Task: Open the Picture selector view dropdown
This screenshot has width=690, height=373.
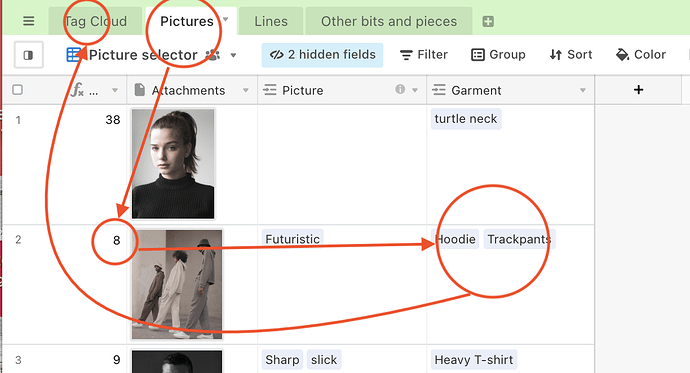Action: 234,55
